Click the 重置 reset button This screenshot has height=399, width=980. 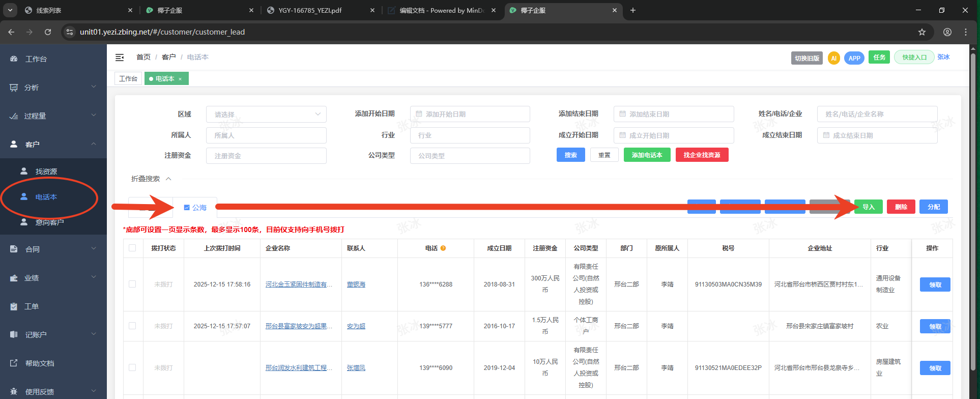(x=604, y=155)
